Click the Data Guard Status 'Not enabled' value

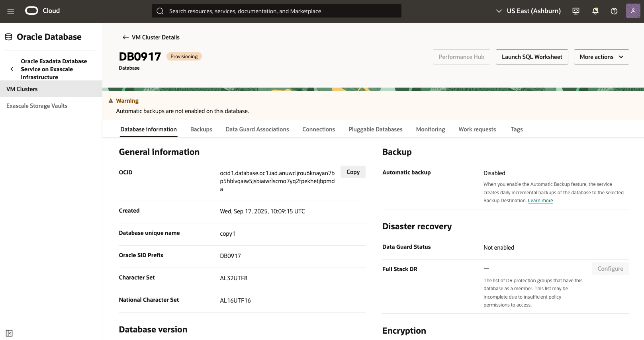(499, 248)
